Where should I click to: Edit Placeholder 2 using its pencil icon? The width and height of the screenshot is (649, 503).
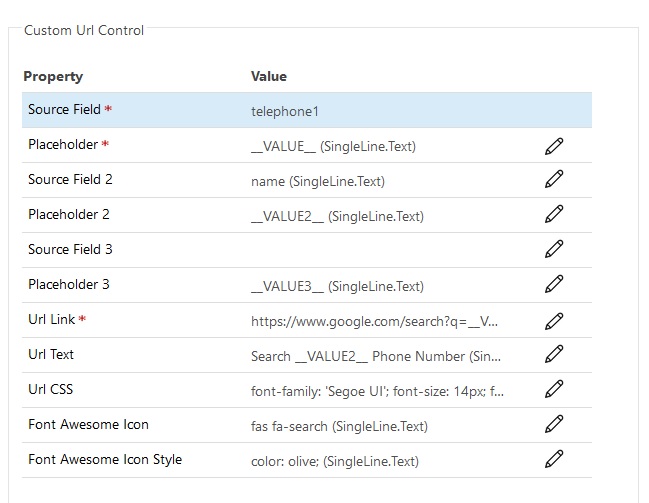pos(554,215)
